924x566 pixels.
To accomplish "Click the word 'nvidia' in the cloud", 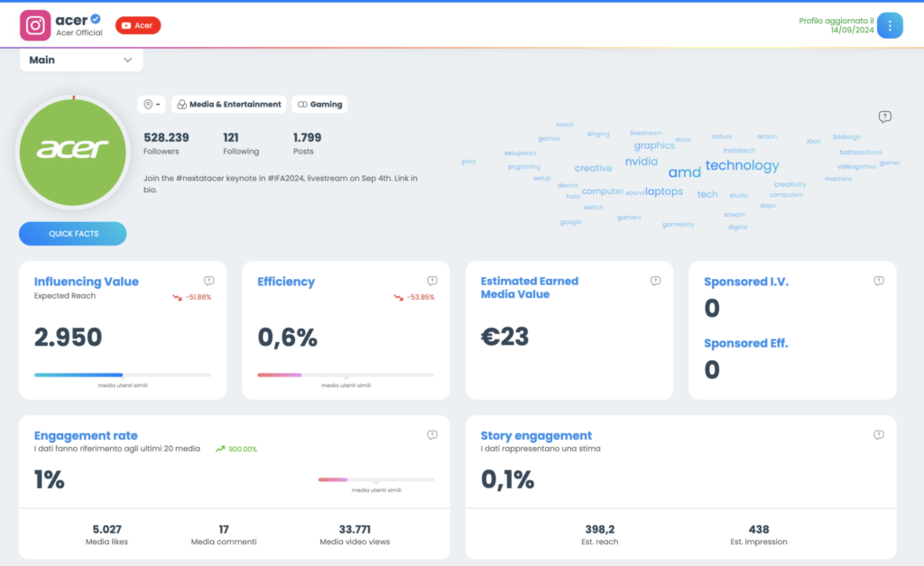I will point(642,162).
